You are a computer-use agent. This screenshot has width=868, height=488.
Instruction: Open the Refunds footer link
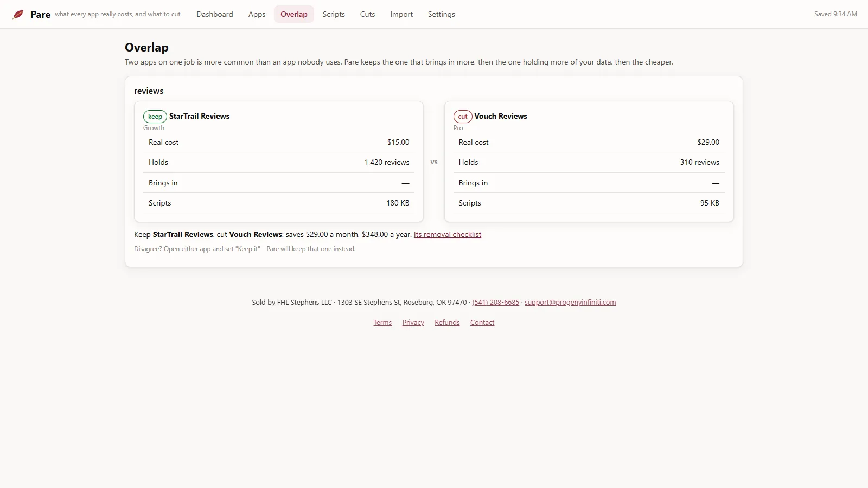tap(447, 323)
